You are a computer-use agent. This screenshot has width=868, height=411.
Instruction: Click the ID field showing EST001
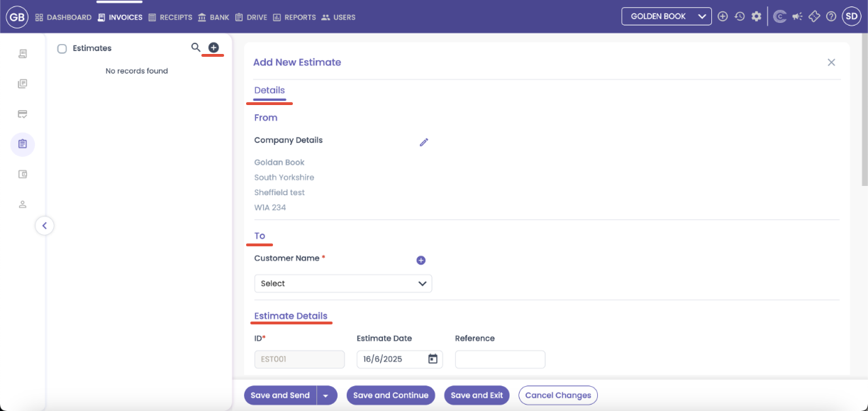click(x=299, y=359)
